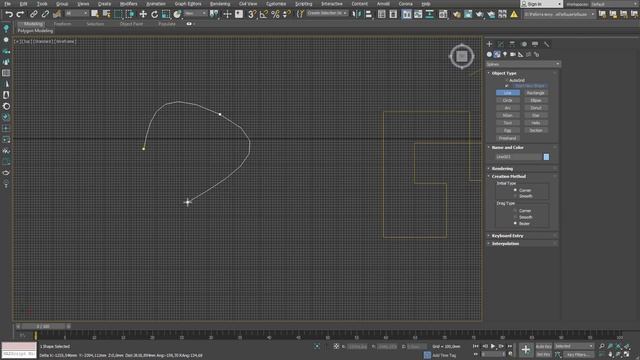Image resolution: width=640 pixels, height=360 pixels.
Task: Open the Modify tab in command panel
Action: (x=501, y=44)
